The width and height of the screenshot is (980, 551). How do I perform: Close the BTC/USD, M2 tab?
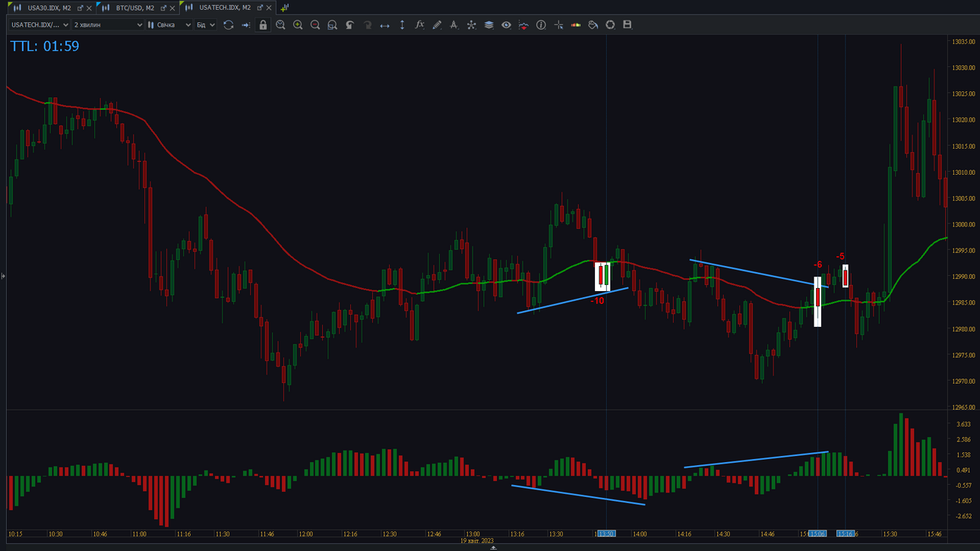172,8
